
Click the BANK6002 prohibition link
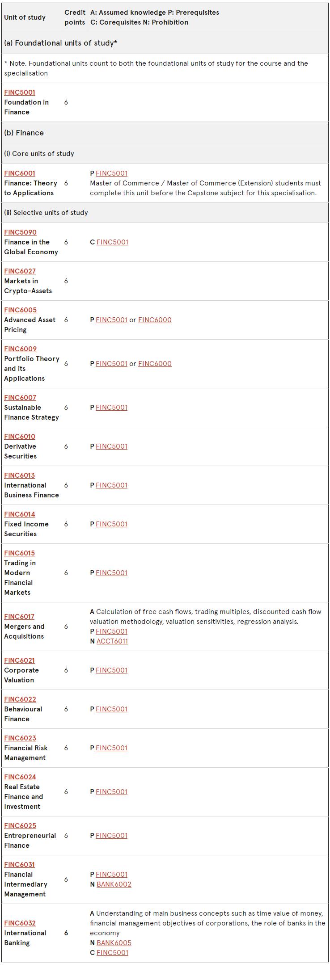tap(114, 884)
